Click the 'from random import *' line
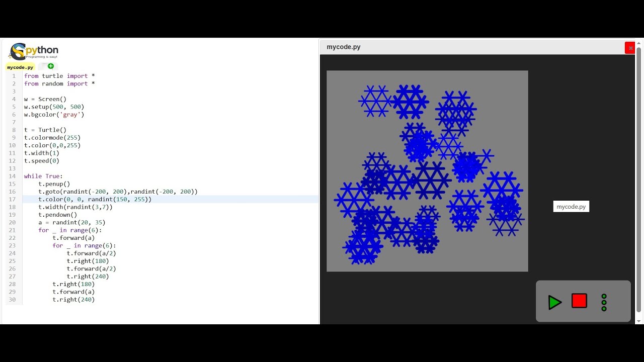This screenshot has width=644, height=362. coord(59,84)
